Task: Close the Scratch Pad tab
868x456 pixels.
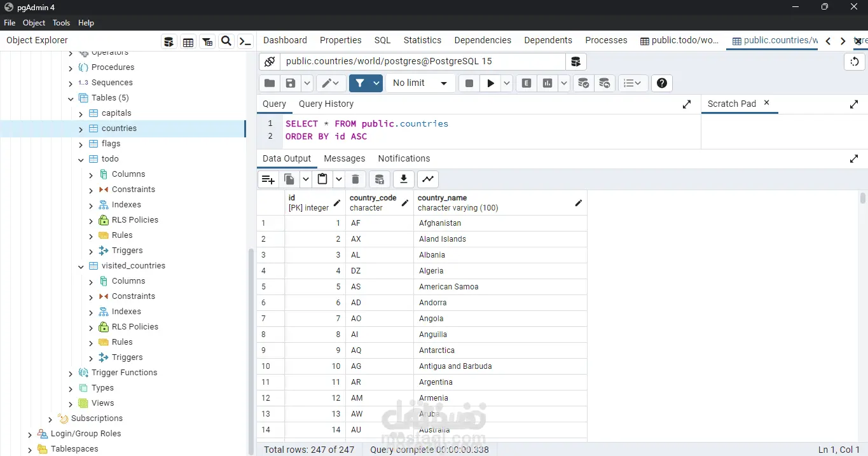Action: (x=766, y=102)
